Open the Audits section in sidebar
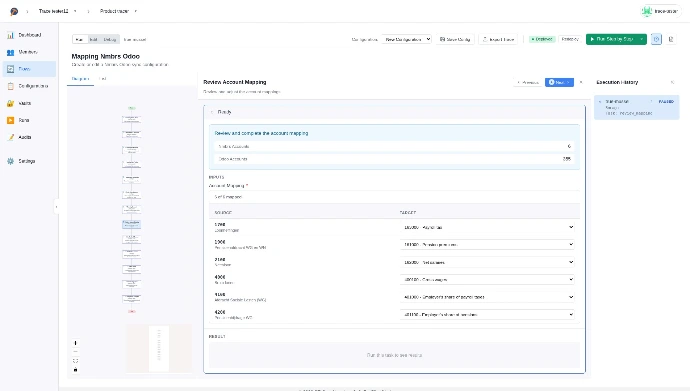The height and width of the screenshot is (391, 690). click(x=29, y=137)
